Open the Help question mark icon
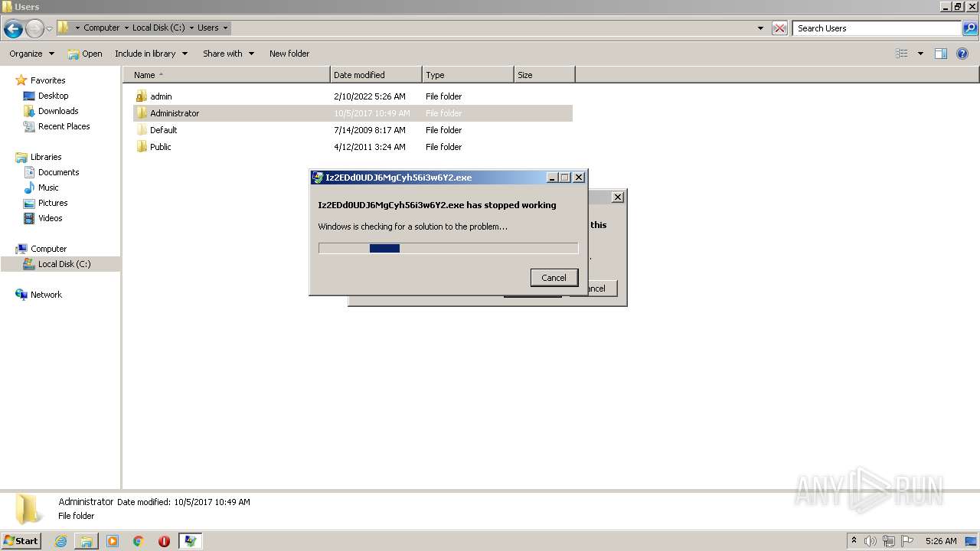 click(x=963, y=54)
